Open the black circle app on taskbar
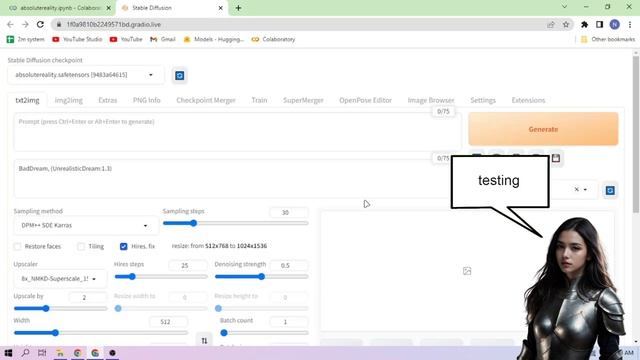The height and width of the screenshot is (360, 640). [112, 353]
